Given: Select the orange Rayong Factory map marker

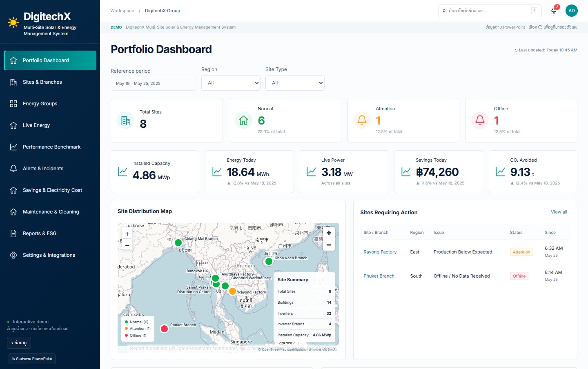Looking at the screenshot, I should click(232, 291).
